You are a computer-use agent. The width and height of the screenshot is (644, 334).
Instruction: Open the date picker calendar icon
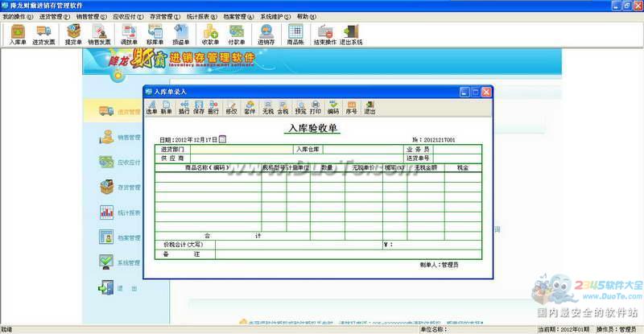222,139
